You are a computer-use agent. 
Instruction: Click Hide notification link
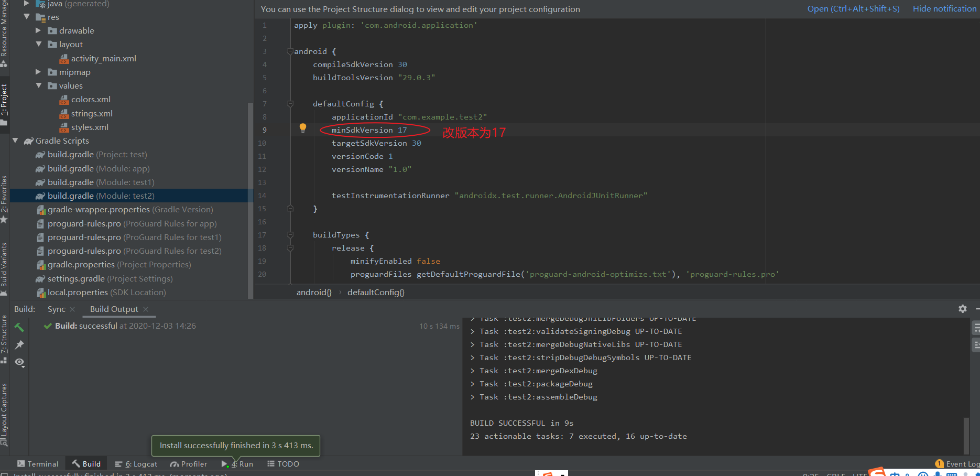[x=944, y=9]
